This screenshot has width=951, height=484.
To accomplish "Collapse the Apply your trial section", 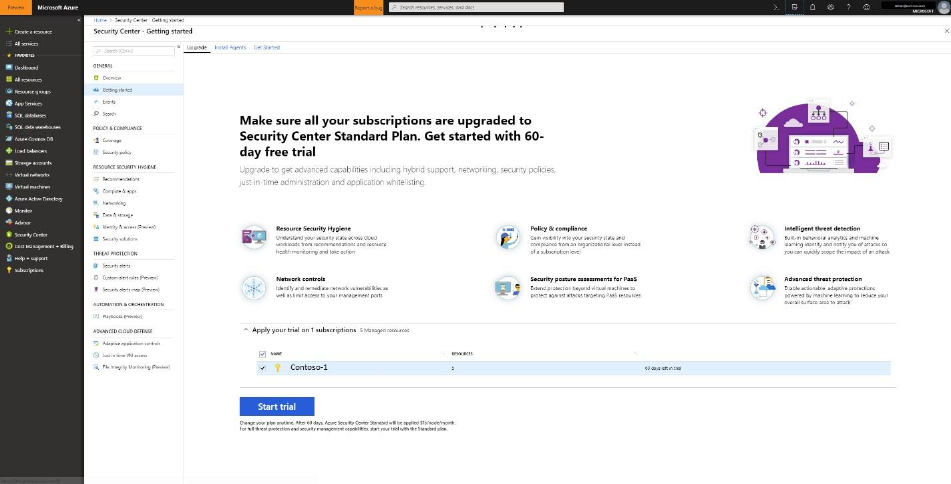I will pyautogui.click(x=246, y=330).
